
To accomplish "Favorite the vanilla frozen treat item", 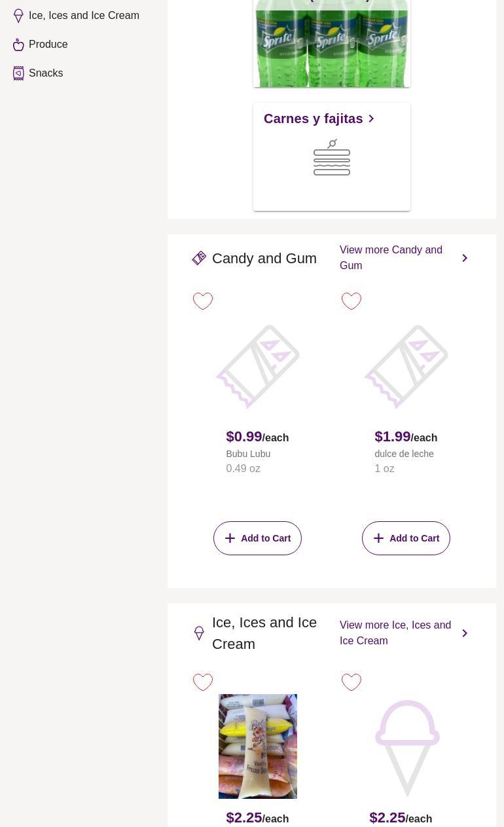I will [203, 682].
